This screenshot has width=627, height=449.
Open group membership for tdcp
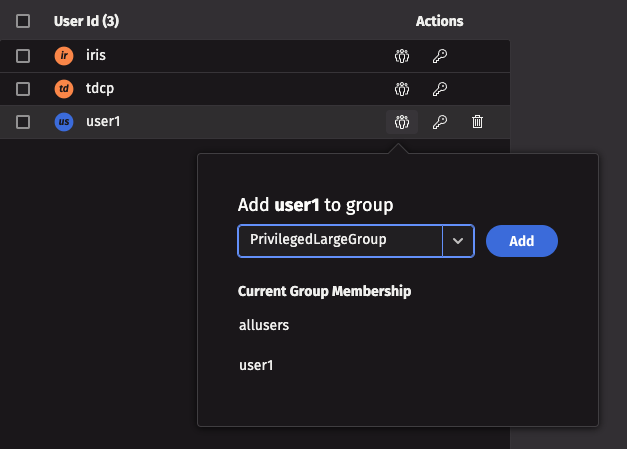click(x=402, y=90)
